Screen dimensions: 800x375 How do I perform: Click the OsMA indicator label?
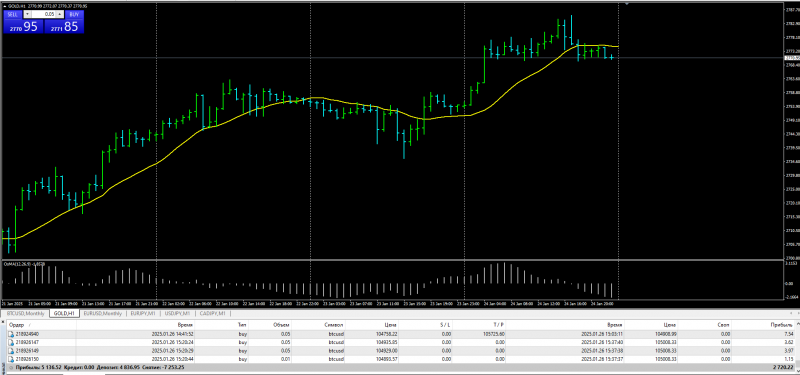(x=24, y=264)
